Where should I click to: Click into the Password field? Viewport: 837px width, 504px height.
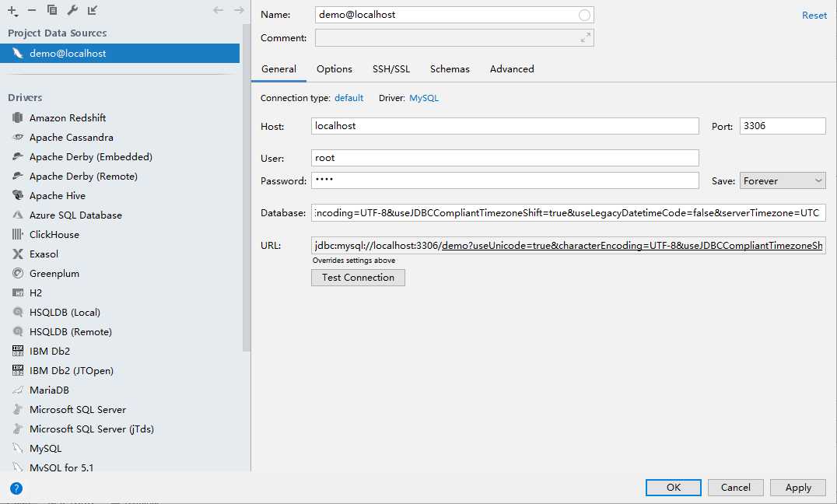point(505,180)
